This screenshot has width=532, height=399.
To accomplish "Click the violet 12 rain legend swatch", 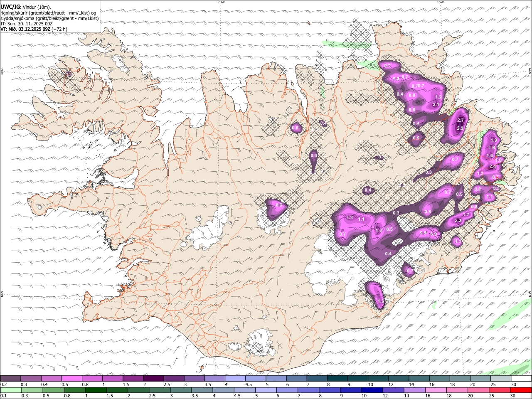I will [394, 390].
